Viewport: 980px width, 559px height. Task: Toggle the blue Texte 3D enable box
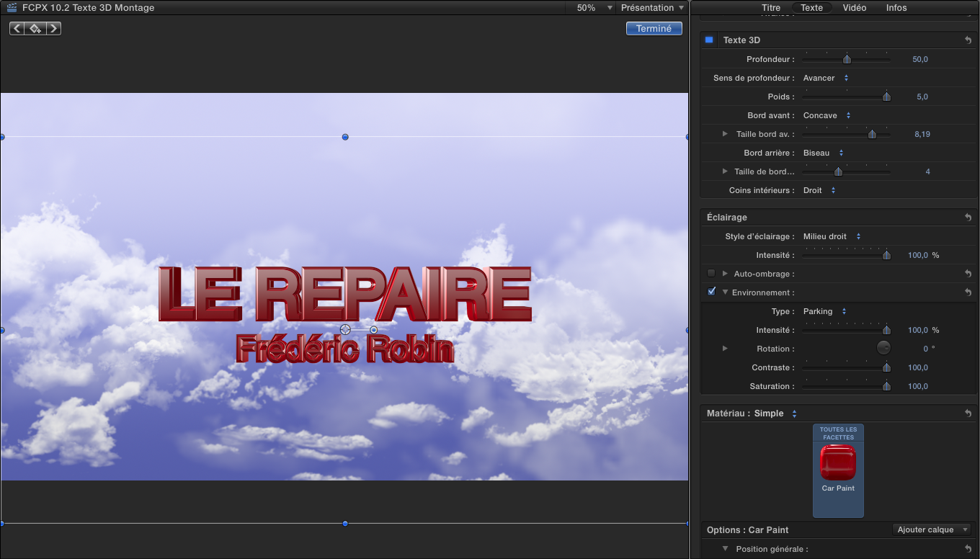pos(709,40)
